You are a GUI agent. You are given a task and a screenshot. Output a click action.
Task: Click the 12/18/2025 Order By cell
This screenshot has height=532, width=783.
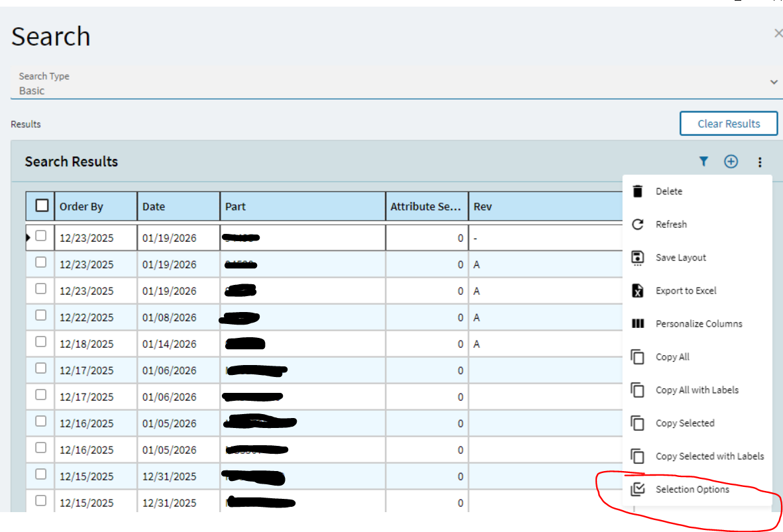tap(96, 344)
